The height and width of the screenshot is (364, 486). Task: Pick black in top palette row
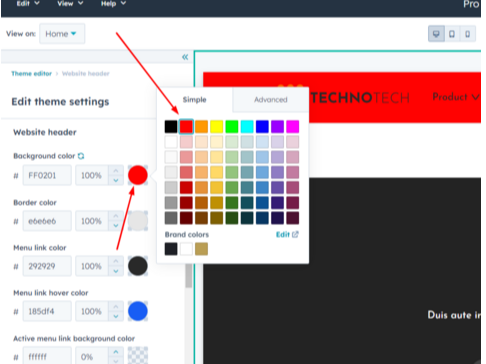click(171, 127)
